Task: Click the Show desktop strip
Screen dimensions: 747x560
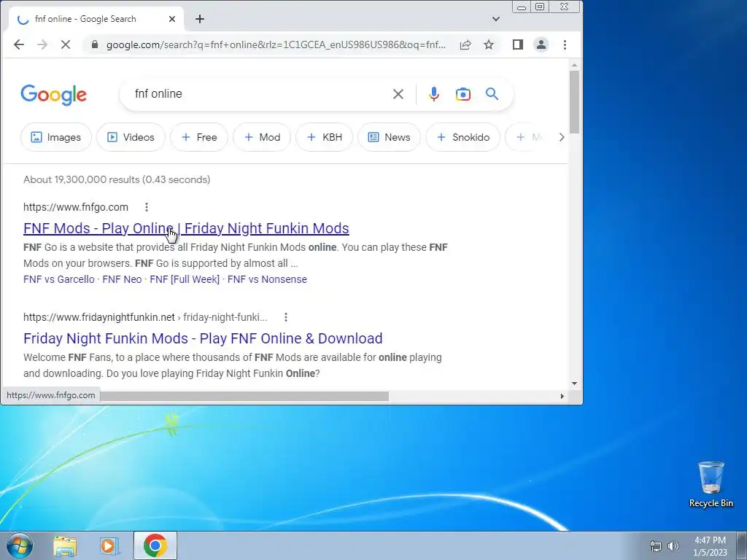Action: click(742, 545)
